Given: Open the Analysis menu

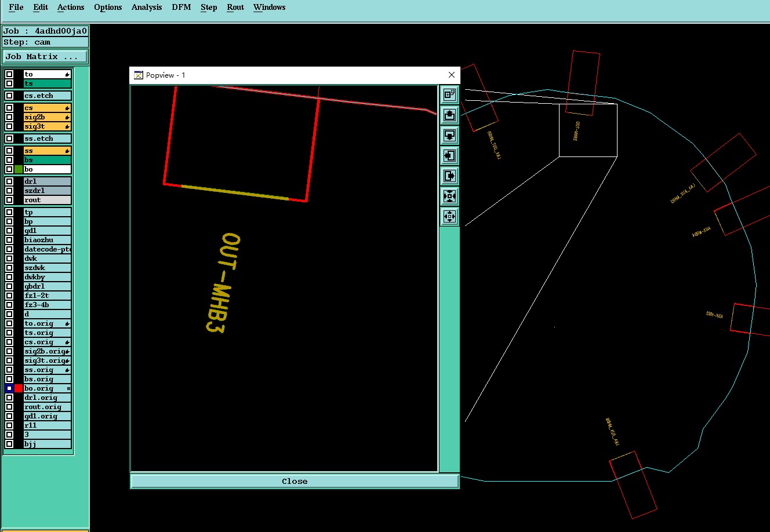Looking at the screenshot, I should tap(147, 8).
